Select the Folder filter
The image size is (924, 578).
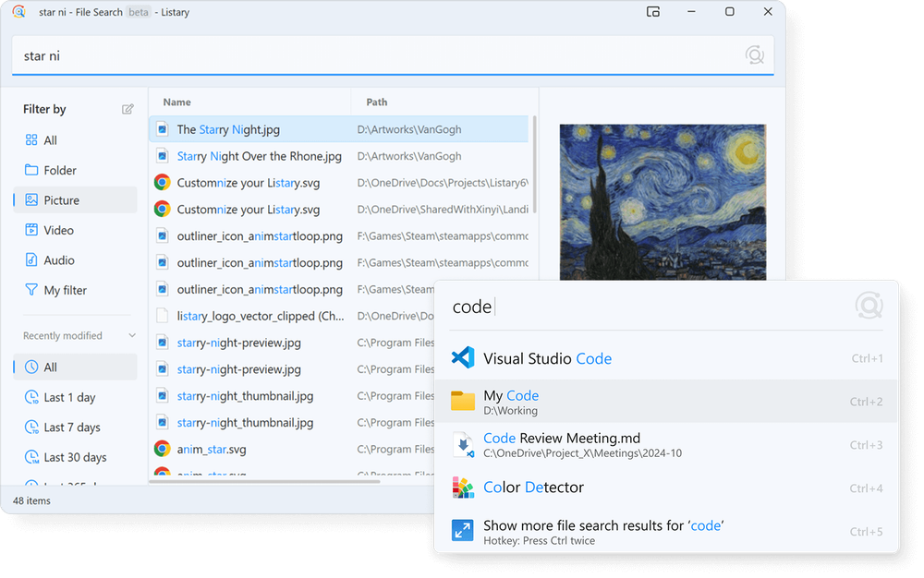click(x=75, y=170)
